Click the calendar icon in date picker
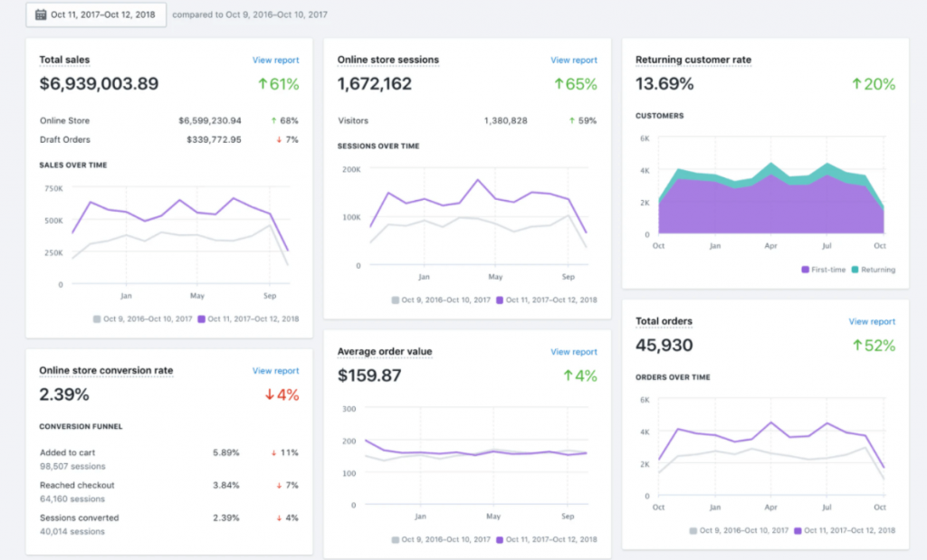927x560 pixels. click(42, 14)
